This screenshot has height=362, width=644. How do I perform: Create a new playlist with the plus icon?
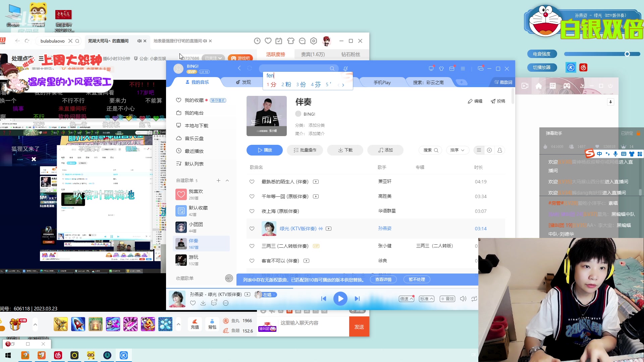[x=218, y=180]
